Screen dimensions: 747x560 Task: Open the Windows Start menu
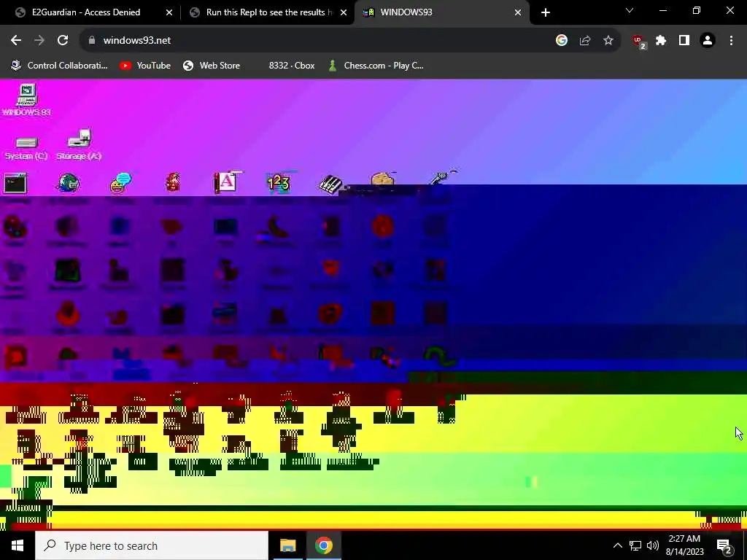tap(18, 545)
